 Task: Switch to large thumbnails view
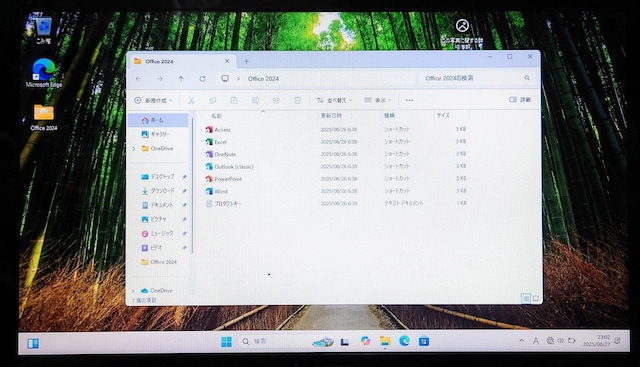click(x=536, y=298)
